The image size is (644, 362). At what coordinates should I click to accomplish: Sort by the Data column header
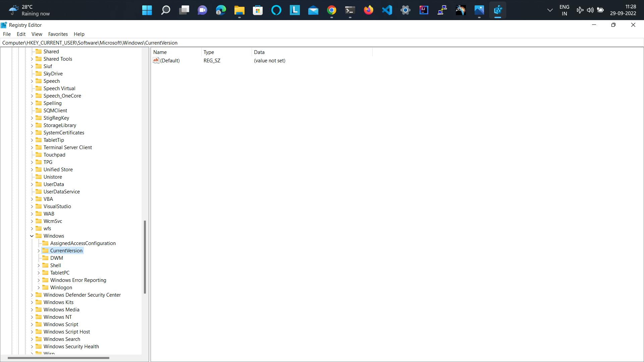(x=312, y=52)
